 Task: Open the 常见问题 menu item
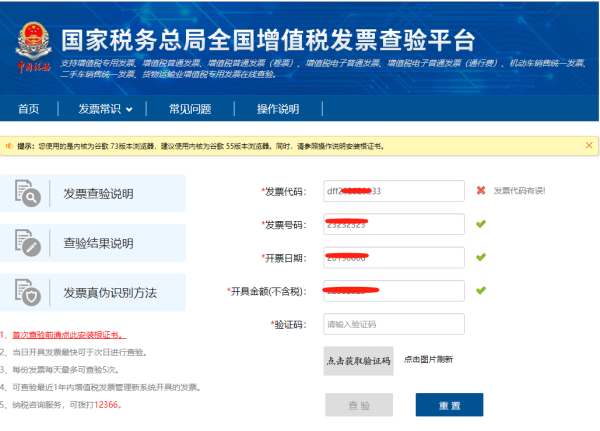tap(190, 109)
